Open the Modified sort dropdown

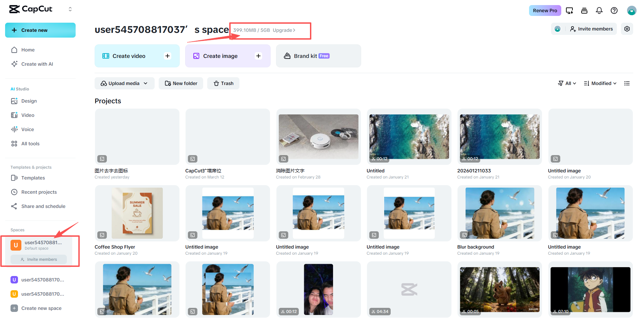(x=600, y=83)
